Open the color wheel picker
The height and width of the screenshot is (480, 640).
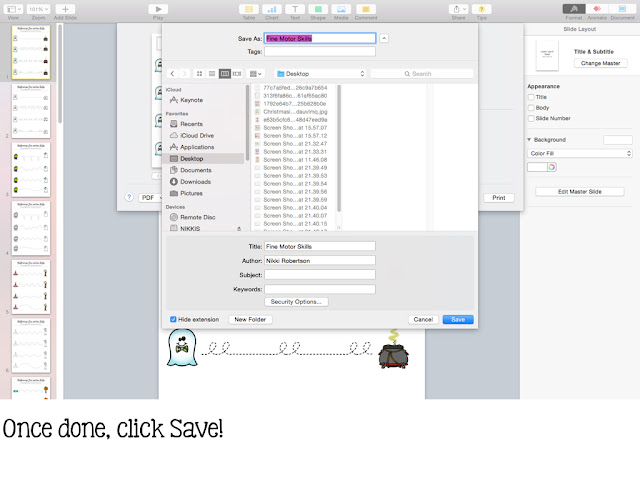[x=552, y=167]
